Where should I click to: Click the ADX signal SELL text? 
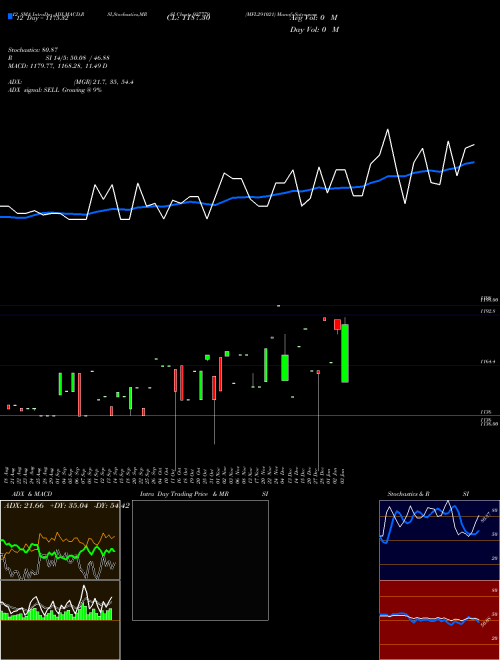click(x=55, y=90)
